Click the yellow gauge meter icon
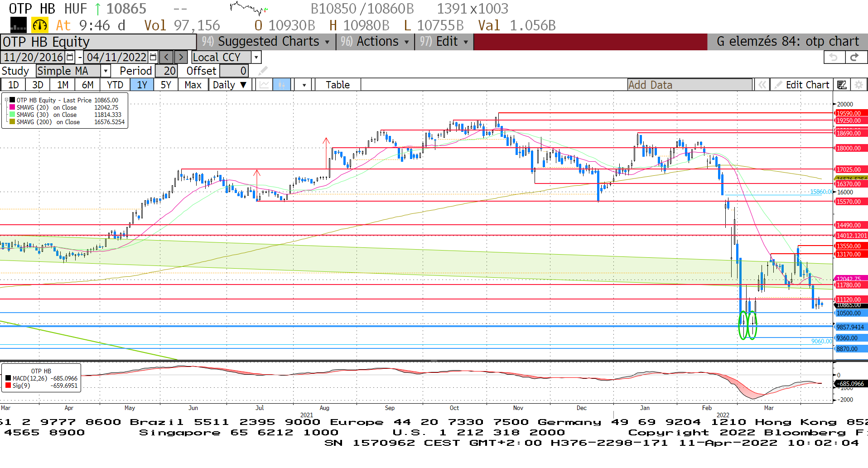Image resolution: width=868 pixels, height=468 pixels. [40, 25]
